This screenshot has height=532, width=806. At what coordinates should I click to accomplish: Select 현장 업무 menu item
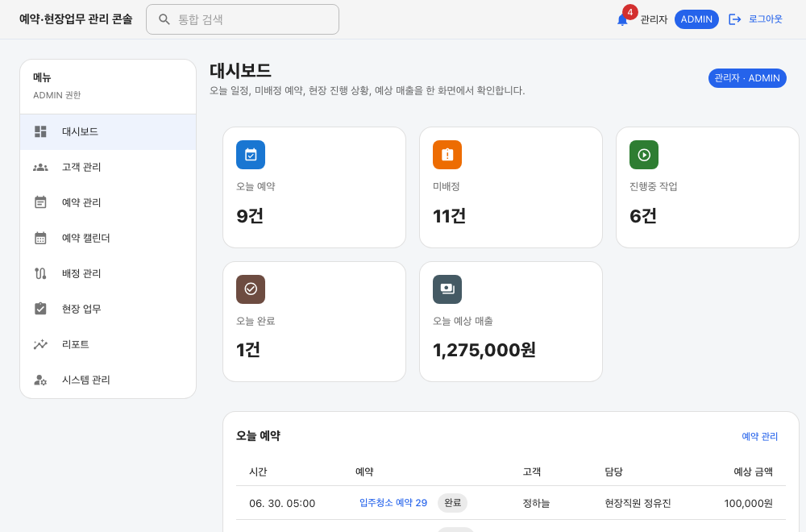108,309
